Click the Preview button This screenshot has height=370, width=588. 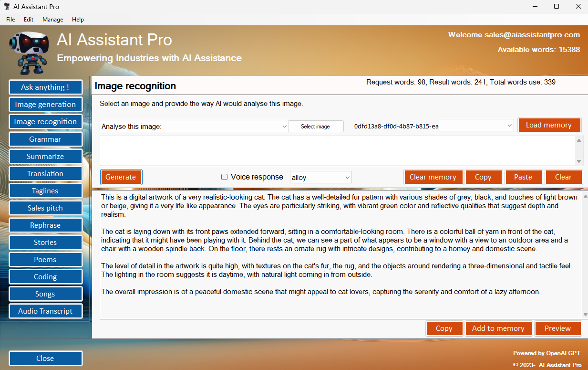558,328
